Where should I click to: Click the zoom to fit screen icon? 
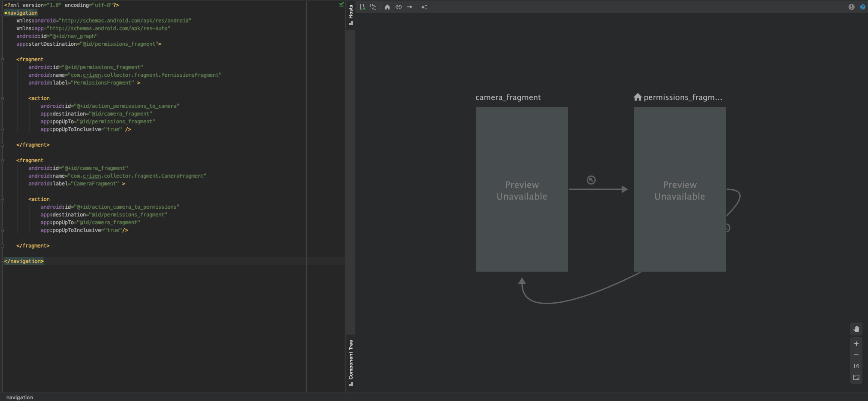click(x=856, y=377)
